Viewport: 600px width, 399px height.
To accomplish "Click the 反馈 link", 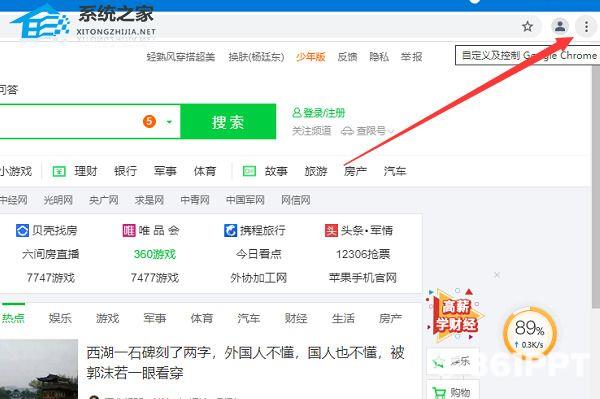I will [347, 57].
